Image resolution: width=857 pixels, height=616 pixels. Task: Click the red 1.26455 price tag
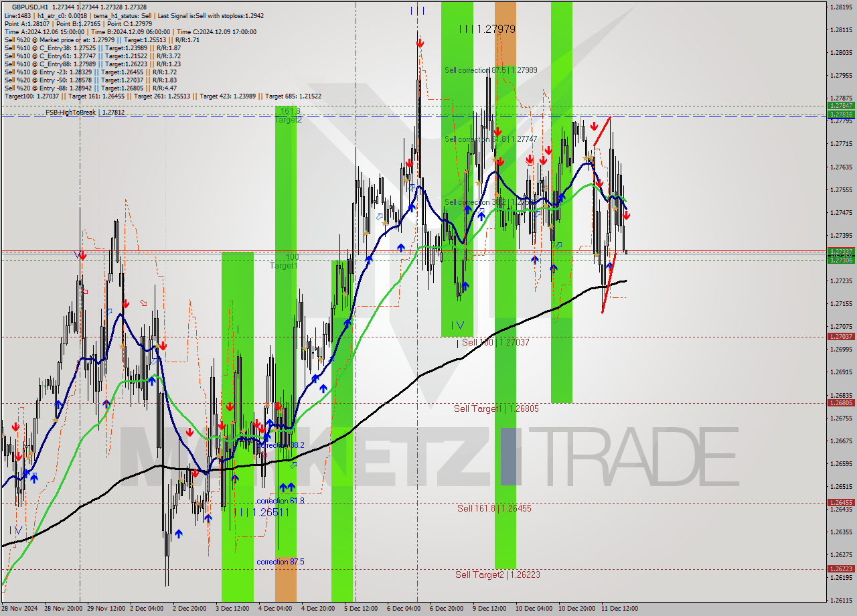click(841, 503)
